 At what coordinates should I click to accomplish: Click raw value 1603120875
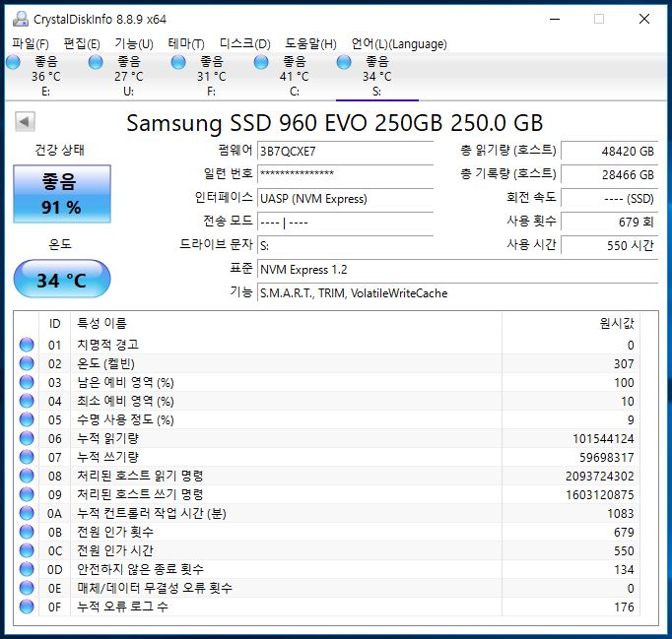coord(599,494)
